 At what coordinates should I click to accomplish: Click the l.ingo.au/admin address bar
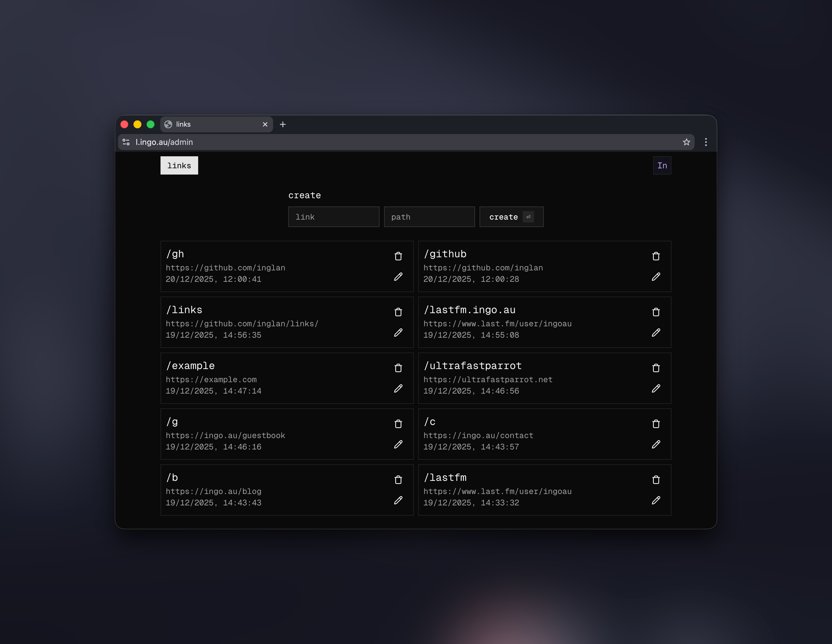click(406, 142)
